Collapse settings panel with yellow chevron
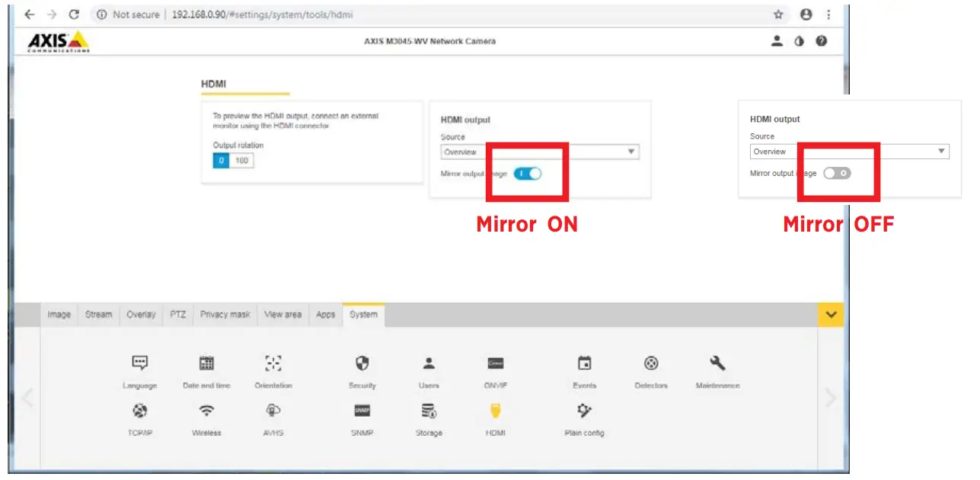Image resolution: width=980 pixels, height=480 pixels. point(831,314)
